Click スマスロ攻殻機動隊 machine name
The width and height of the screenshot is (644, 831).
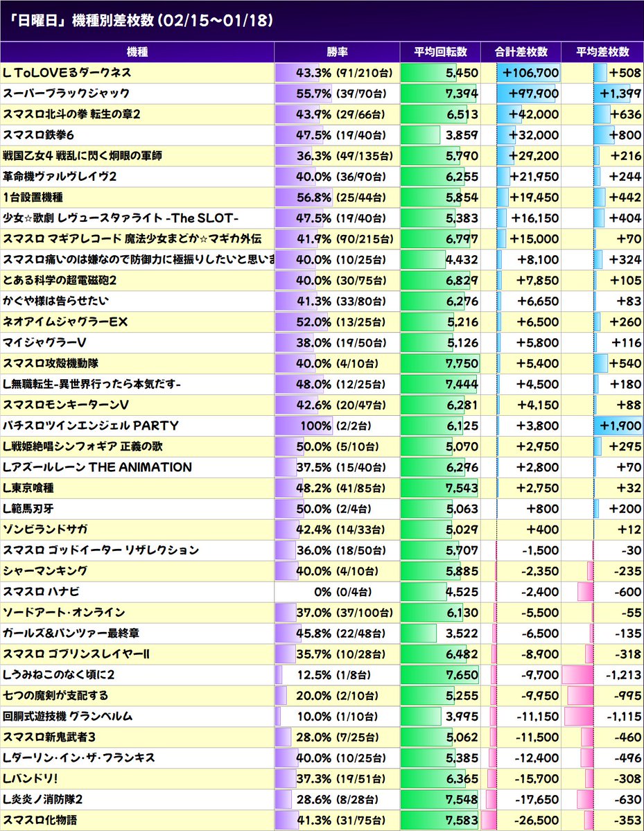[x=51, y=363]
